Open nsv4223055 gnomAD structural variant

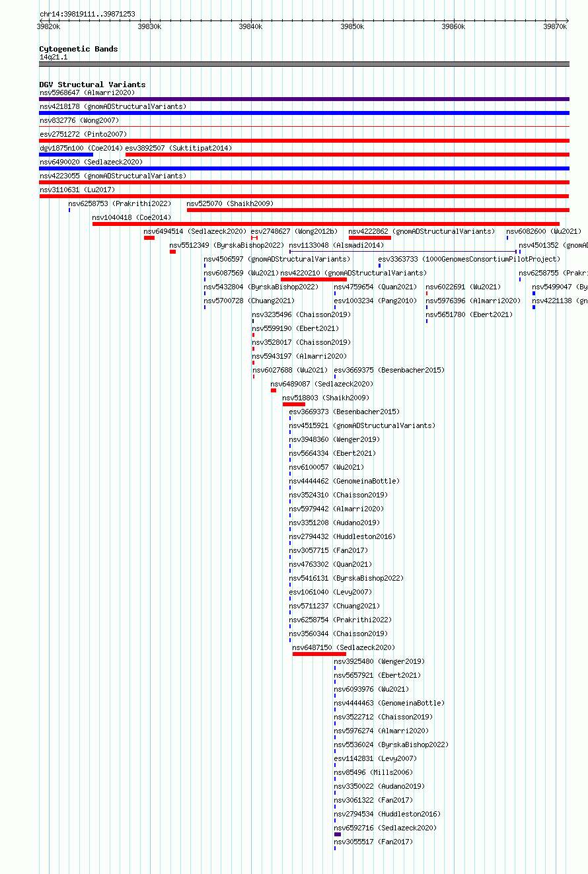[113, 176]
